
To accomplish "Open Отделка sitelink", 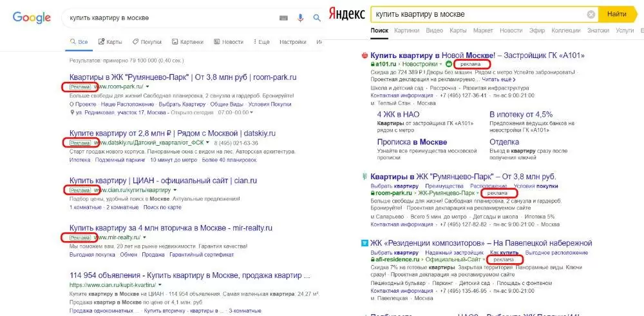I will [x=504, y=142].
